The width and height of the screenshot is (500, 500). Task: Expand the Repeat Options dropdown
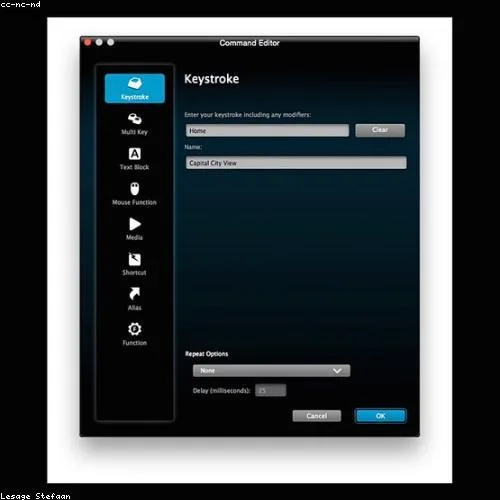pos(271,371)
